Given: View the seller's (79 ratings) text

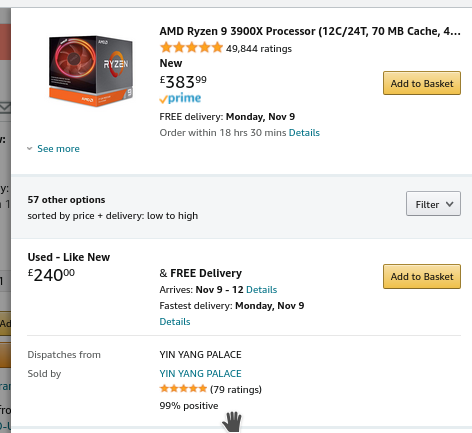Looking at the screenshot, I should [x=236, y=389].
